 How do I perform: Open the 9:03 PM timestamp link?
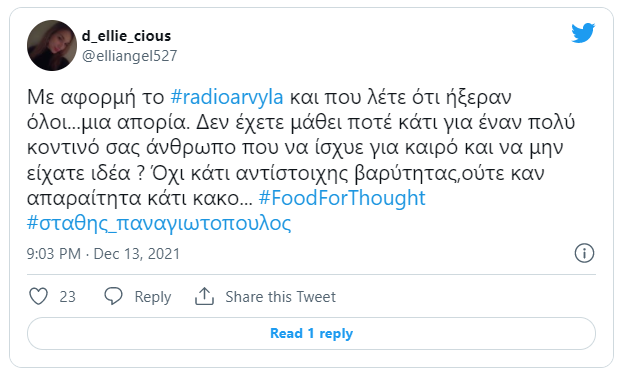(x=54, y=254)
